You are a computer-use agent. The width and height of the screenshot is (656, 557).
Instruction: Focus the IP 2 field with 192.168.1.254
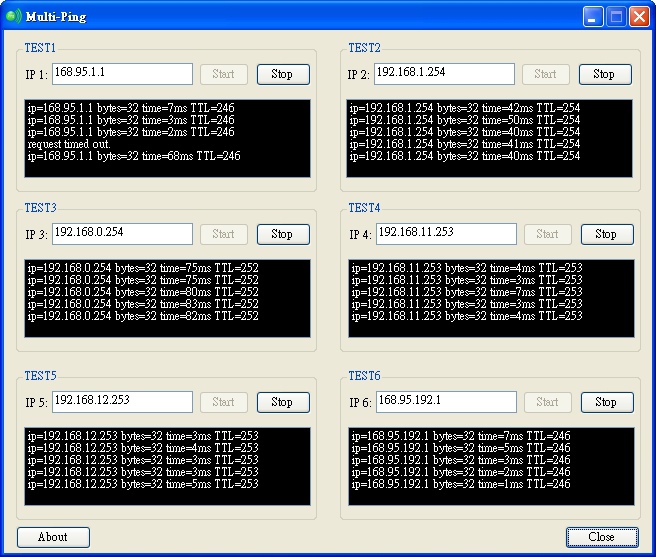444,74
